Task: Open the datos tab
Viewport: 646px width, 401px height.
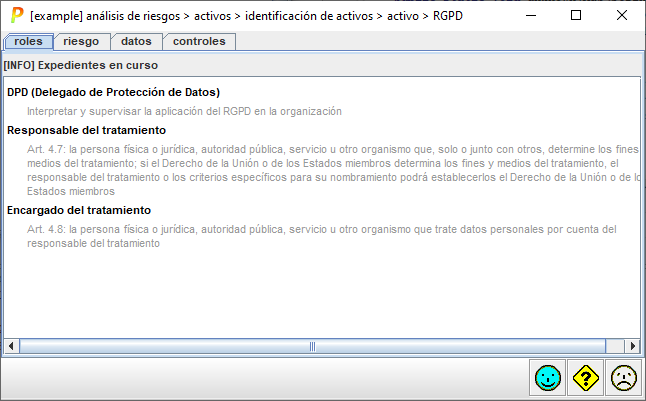Action: pyautogui.click(x=136, y=41)
